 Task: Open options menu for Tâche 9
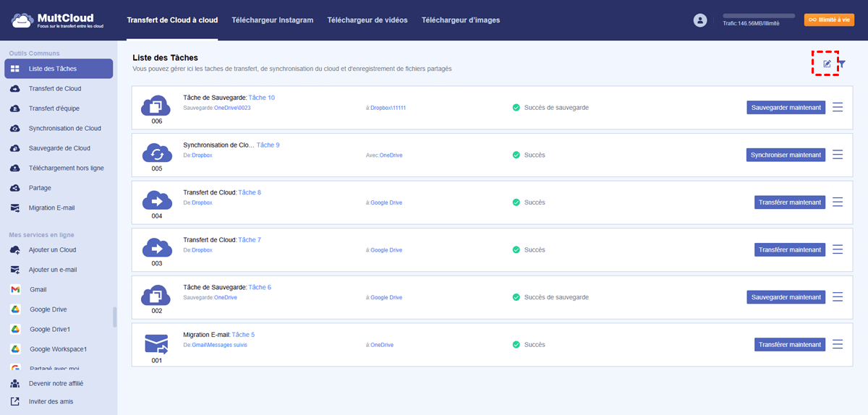[x=838, y=155]
